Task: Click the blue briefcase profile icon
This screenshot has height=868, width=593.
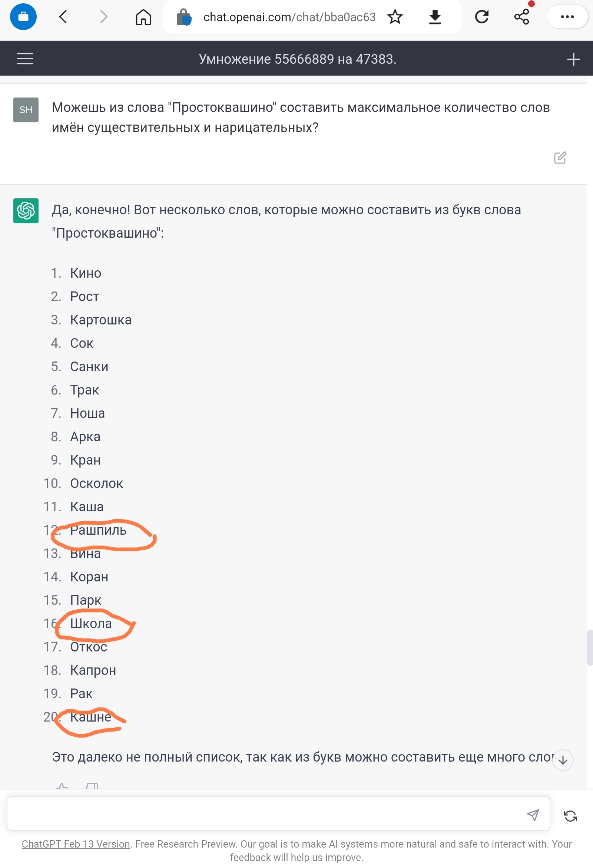Action: (23, 17)
